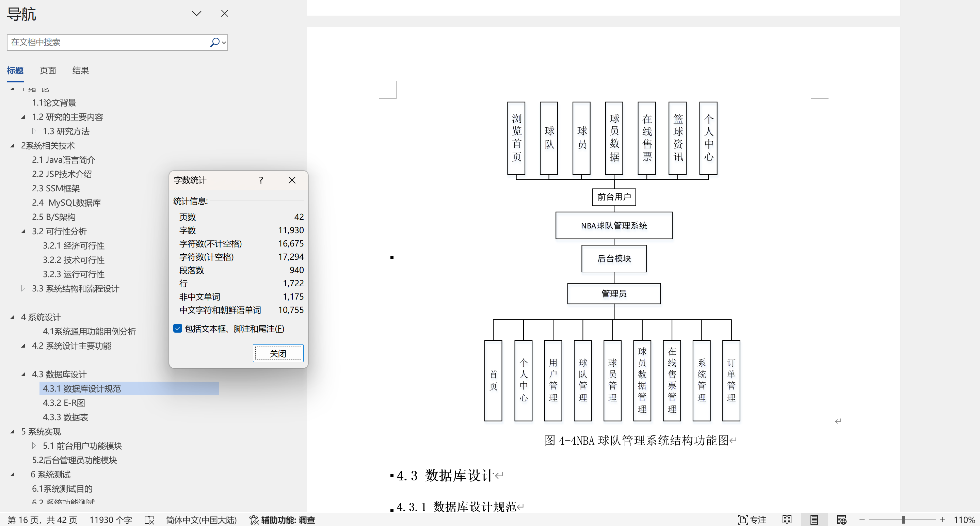Click the spelling check icon in status bar

tap(149, 520)
